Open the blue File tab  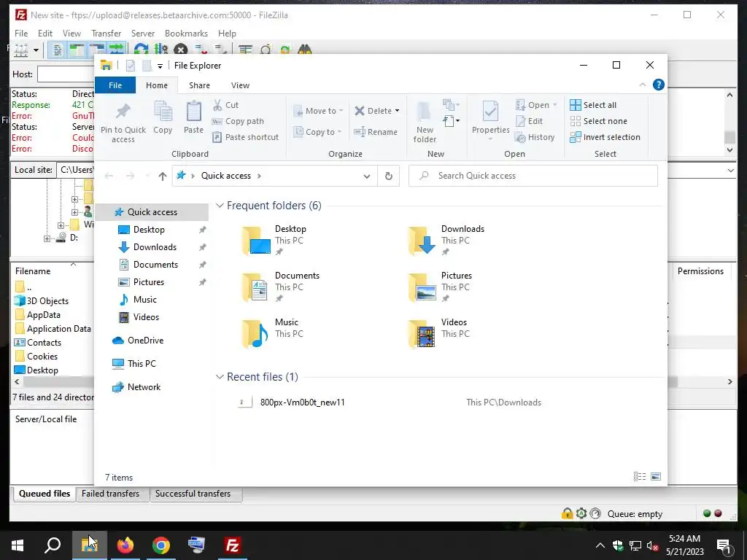point(115,85)
